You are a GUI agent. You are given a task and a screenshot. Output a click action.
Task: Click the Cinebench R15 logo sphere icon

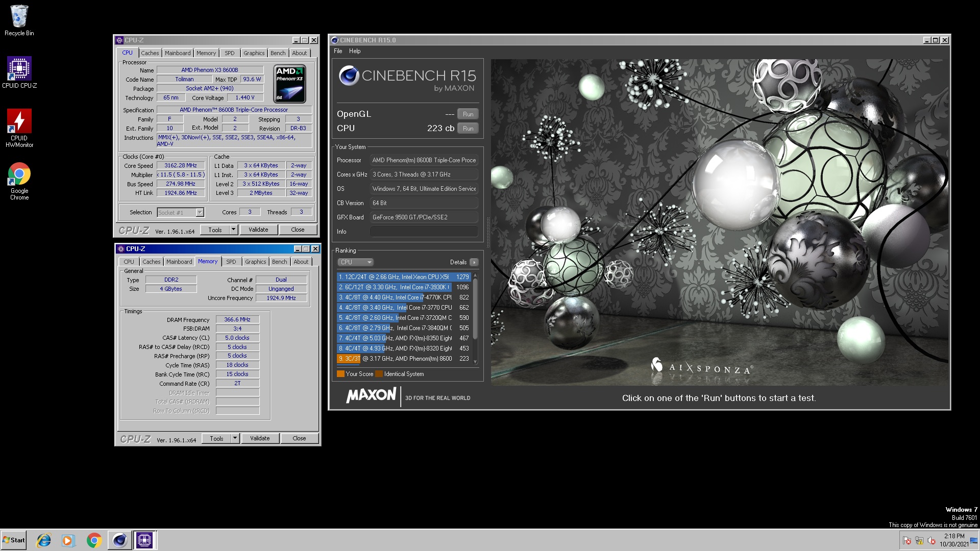click(349, 76)
